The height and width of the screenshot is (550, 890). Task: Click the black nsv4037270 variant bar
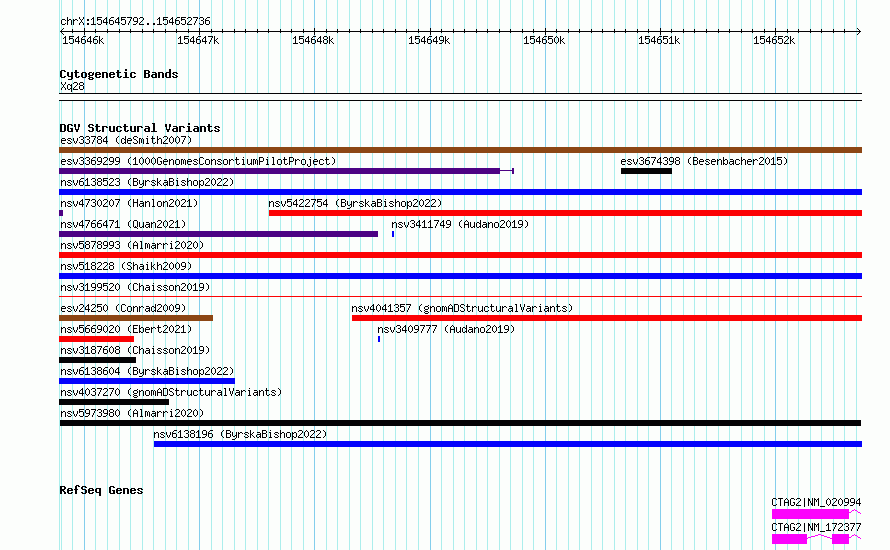[114, 402]
